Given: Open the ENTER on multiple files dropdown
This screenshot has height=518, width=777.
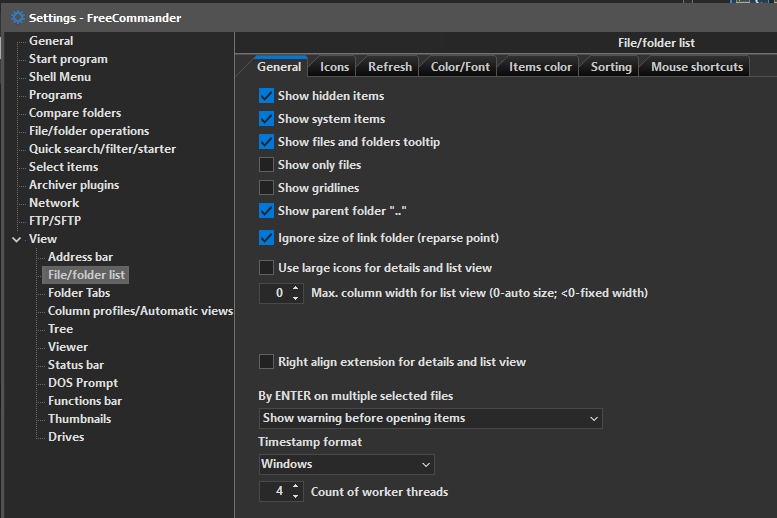Looking at the screenshot, I should [430, 418].
